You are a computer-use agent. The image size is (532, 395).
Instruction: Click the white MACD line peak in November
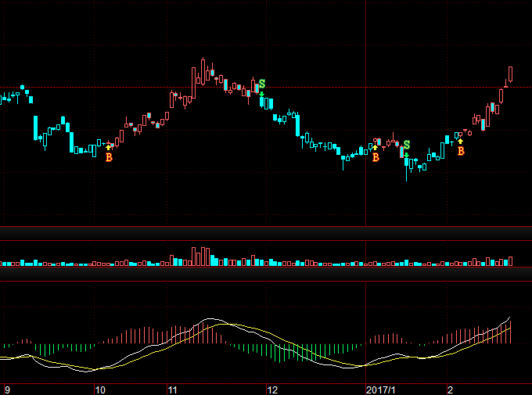pyautogui.click(x=210, y=318)
